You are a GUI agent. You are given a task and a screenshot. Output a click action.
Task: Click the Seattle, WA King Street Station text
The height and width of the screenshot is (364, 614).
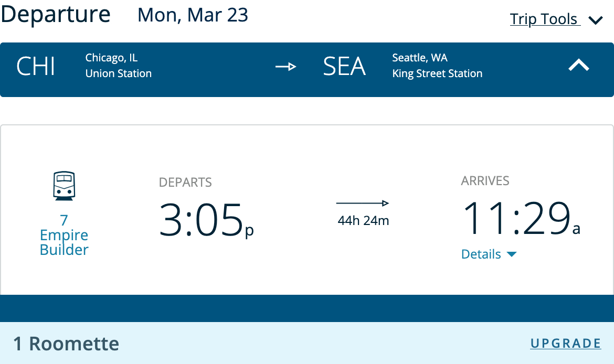[x=437, y=66]
